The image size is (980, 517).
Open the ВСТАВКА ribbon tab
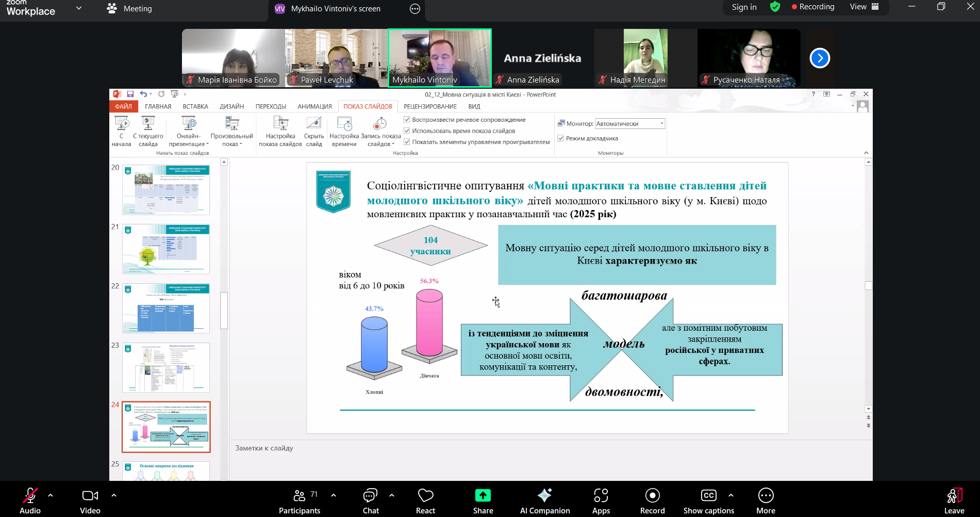coord(195,106)
